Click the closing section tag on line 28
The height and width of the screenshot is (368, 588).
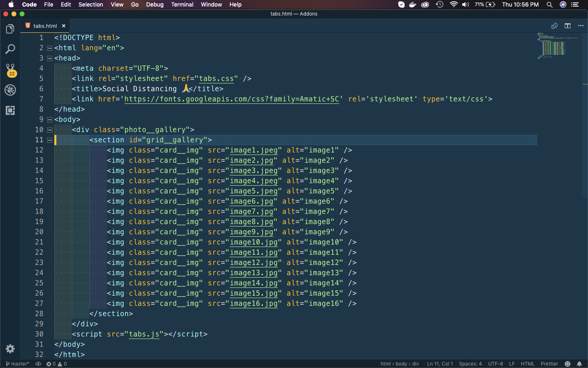pos(111,314)
